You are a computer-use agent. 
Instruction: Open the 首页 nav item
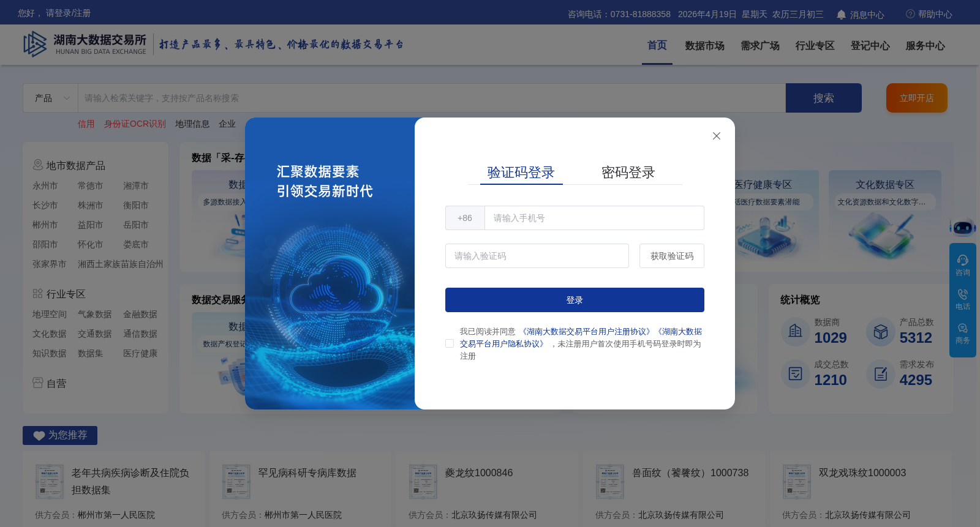[x=657, y=45]
